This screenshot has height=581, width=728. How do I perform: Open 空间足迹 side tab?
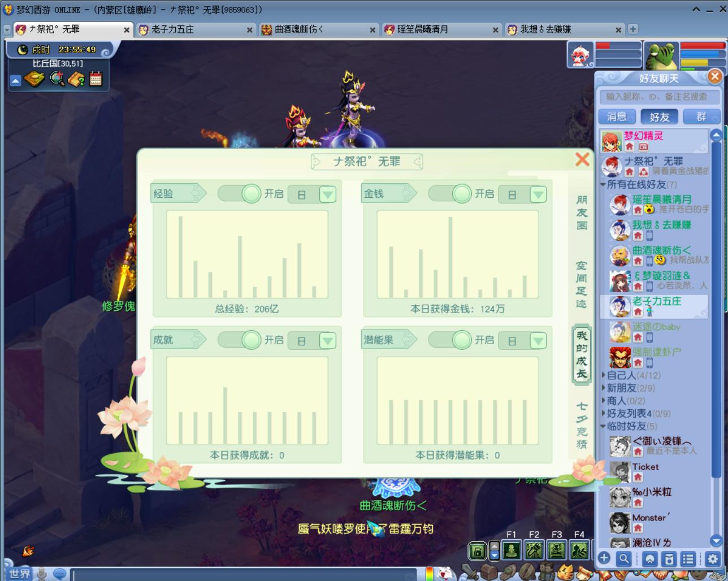[x=582, y=284]
